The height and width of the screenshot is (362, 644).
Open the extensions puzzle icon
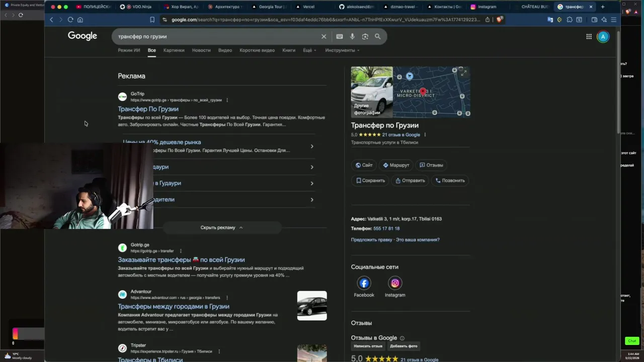[x=570, y=20]
